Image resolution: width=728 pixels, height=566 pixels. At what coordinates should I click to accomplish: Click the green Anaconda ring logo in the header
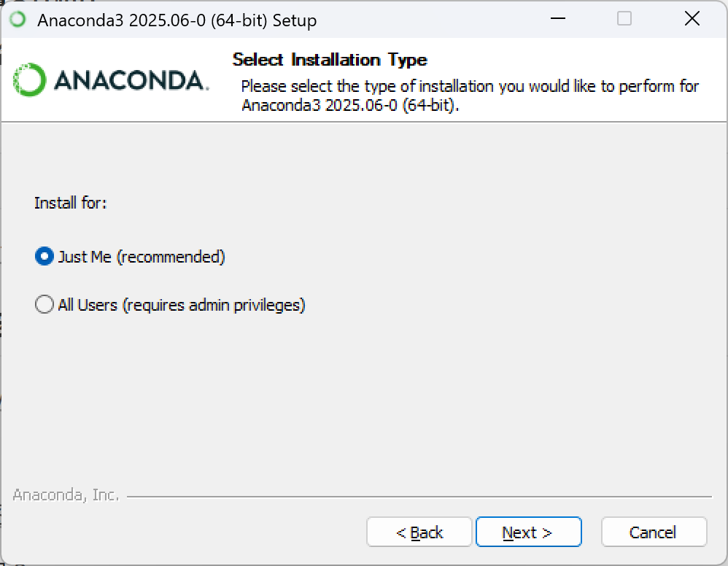(30, 80)
